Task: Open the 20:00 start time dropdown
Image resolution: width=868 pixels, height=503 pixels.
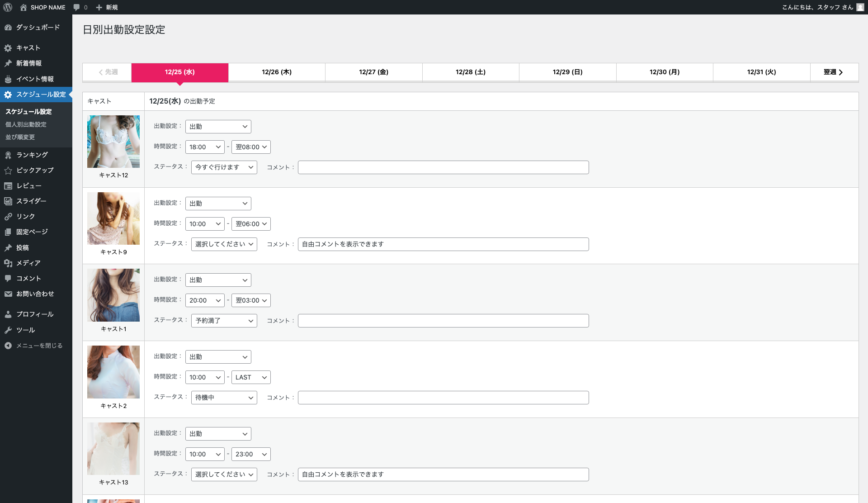Action: pyautogui.click(x=205, y=300)
